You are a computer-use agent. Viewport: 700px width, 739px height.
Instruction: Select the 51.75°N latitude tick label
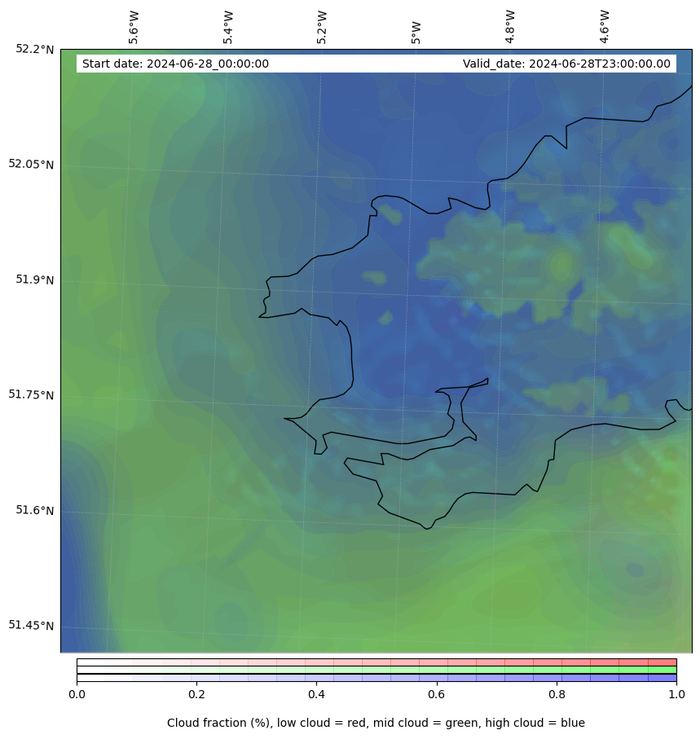[x=31, y=394]
